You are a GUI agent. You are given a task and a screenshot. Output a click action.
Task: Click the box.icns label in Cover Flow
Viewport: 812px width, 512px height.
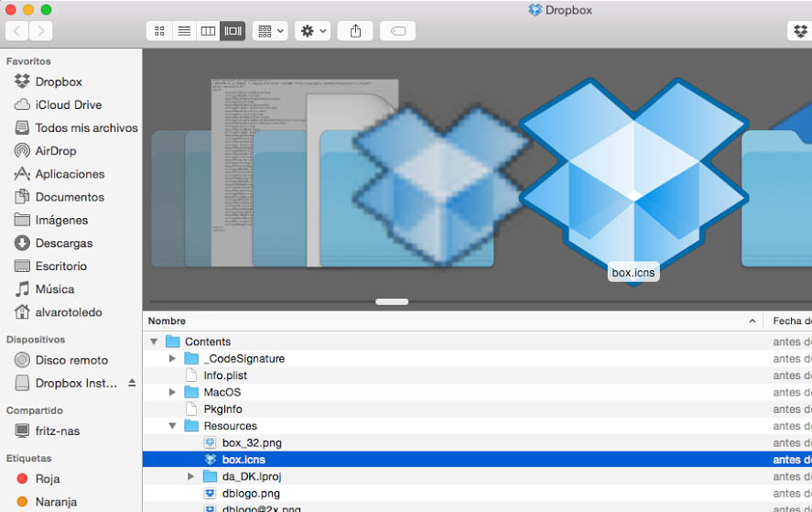pyautogui.click(x=633, y=273)
